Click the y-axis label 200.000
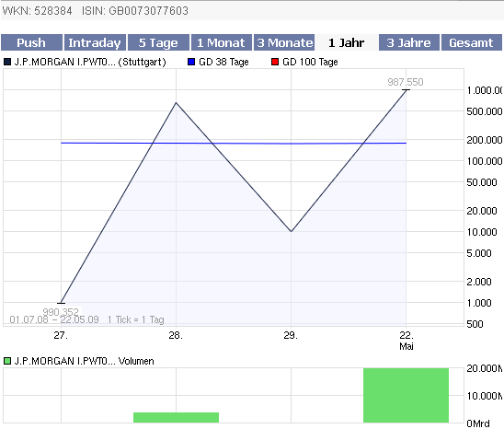 point(485,140)
